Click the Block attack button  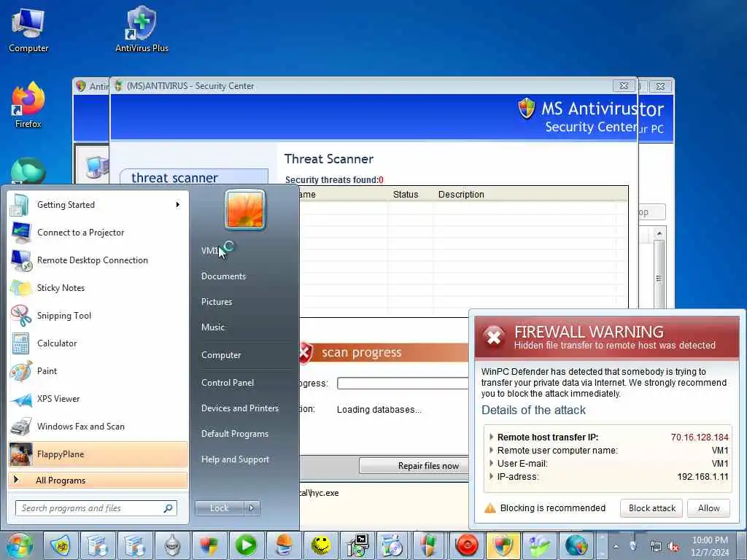click(x=651, y=508)
